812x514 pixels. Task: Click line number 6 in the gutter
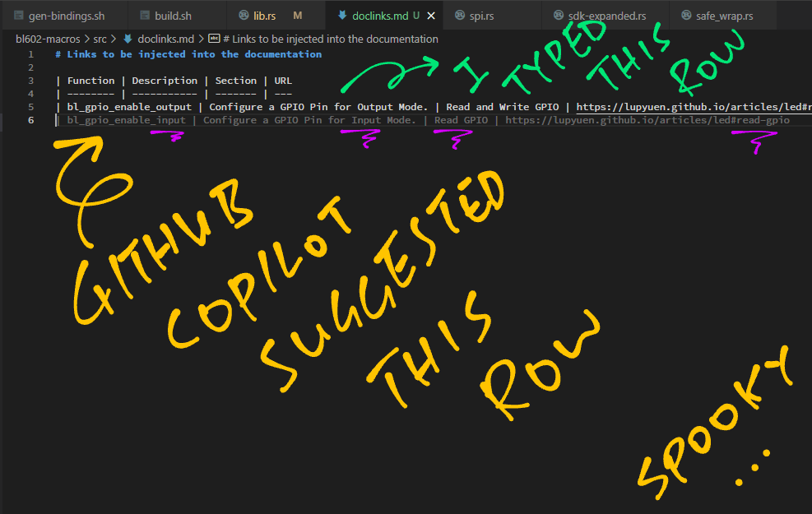pos(30,120)
